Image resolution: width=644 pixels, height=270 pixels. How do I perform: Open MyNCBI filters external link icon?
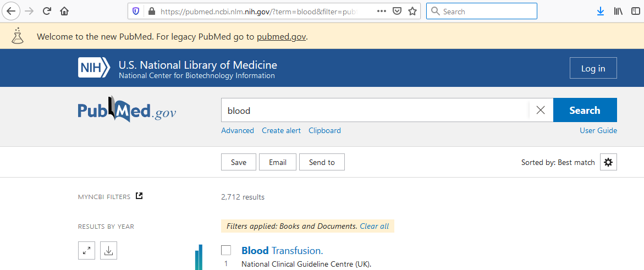(139, 196)
